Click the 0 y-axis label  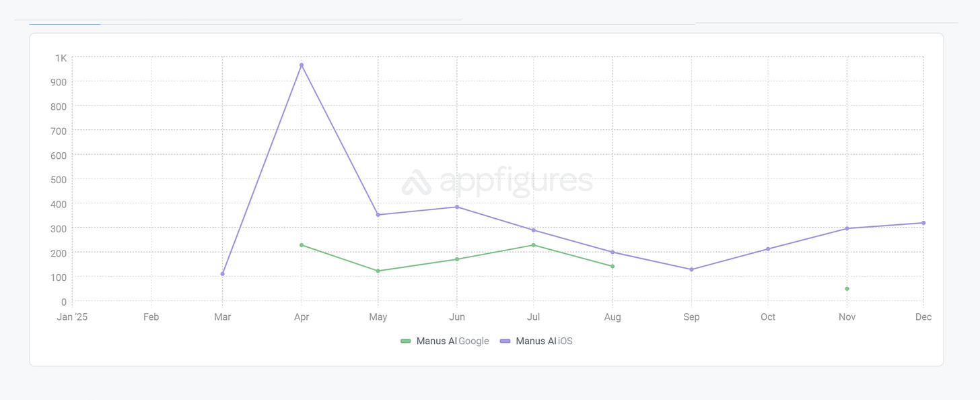point(64,302)
